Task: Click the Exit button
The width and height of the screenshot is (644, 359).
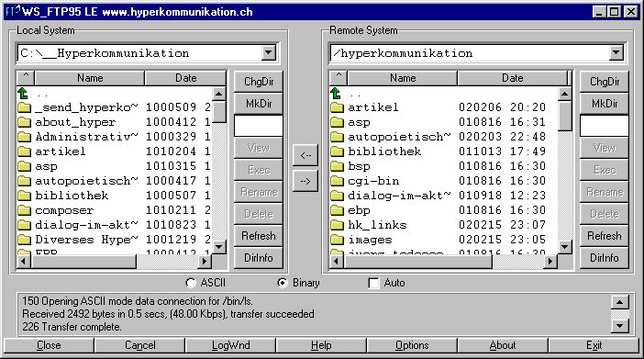Action: tap(594, 345)
